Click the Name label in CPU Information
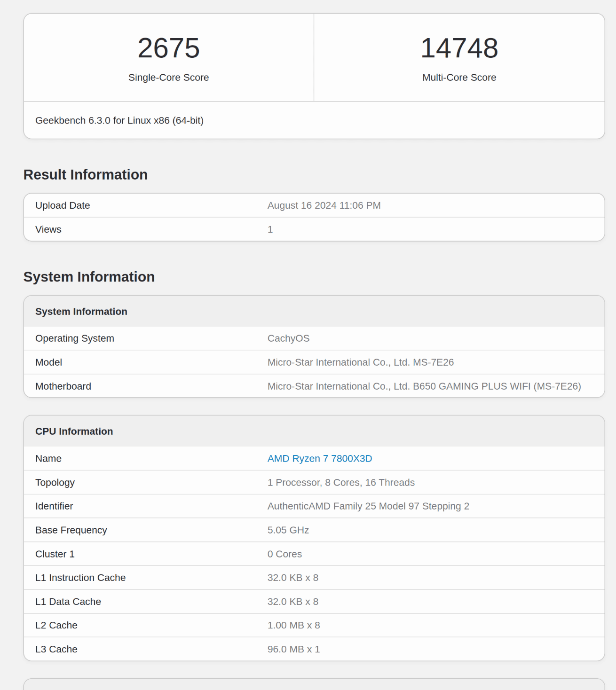The image size is (616, 690). point(48,458)
